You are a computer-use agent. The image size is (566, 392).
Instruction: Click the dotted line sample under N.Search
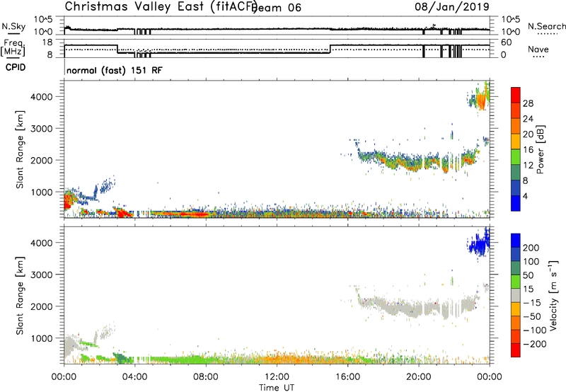[x=547, y=34]
